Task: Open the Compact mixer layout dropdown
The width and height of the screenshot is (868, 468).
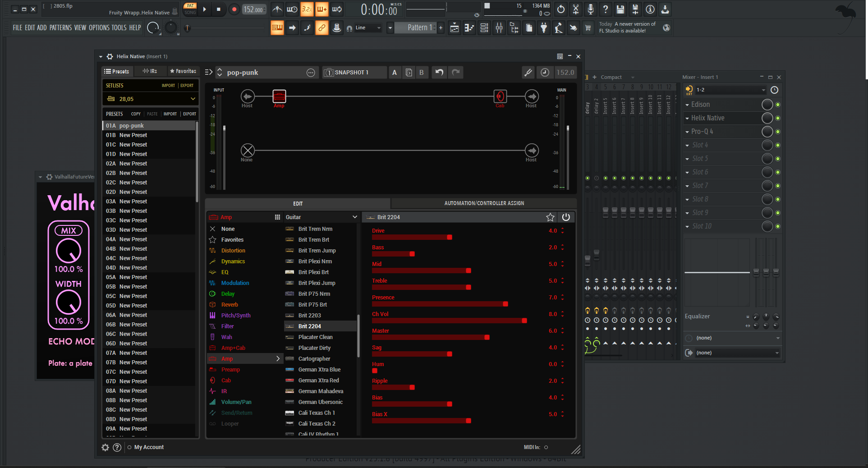Action: tap(617, 78)
